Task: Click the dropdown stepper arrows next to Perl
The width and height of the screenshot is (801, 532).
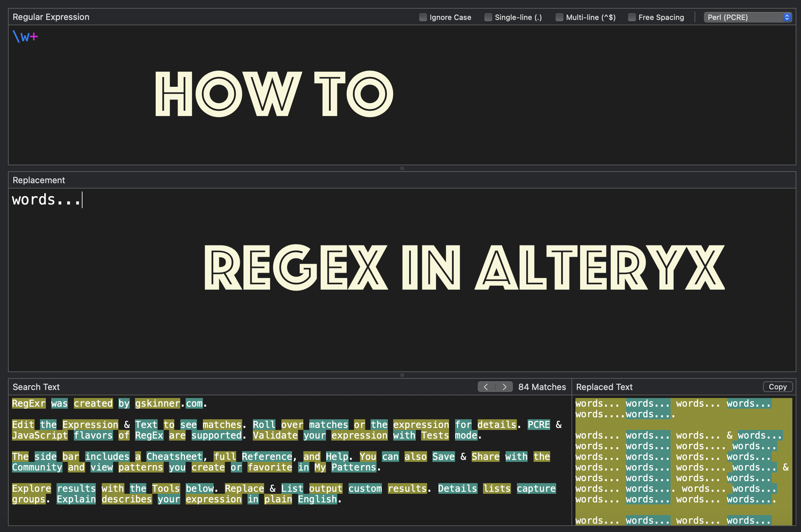Action: point(787,17)
